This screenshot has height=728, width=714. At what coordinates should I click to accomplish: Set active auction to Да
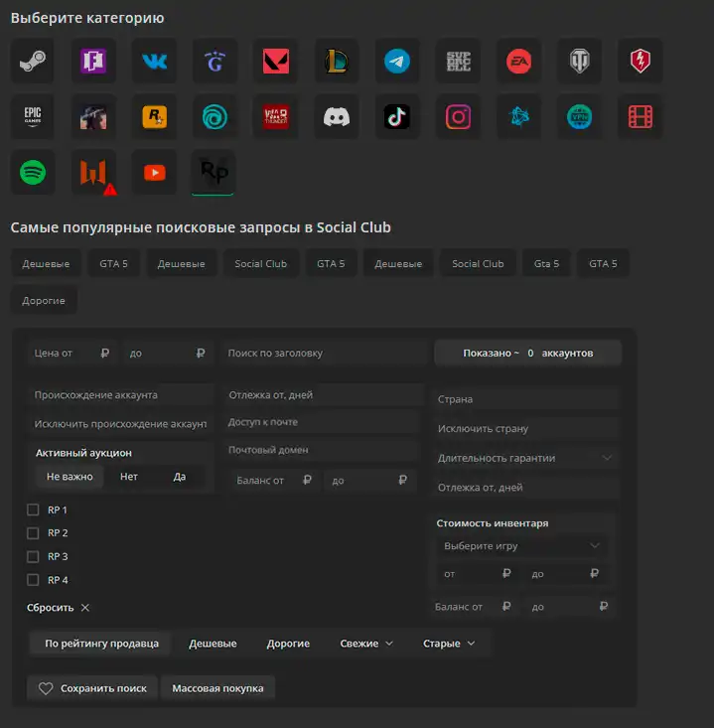179,477
